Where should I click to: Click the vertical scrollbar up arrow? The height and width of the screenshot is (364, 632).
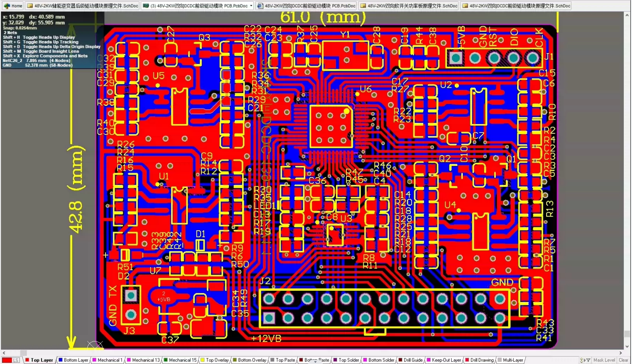click(627, 15)
